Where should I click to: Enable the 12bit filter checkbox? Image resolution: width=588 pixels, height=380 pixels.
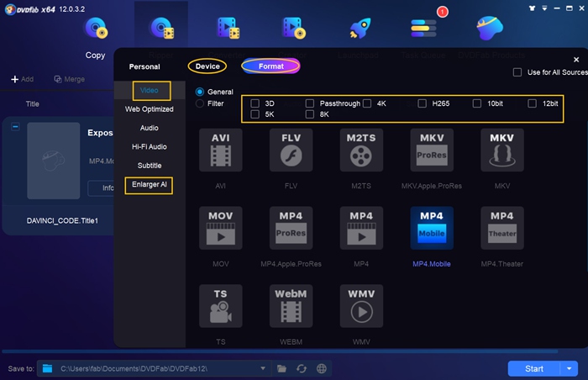(532, 103)
